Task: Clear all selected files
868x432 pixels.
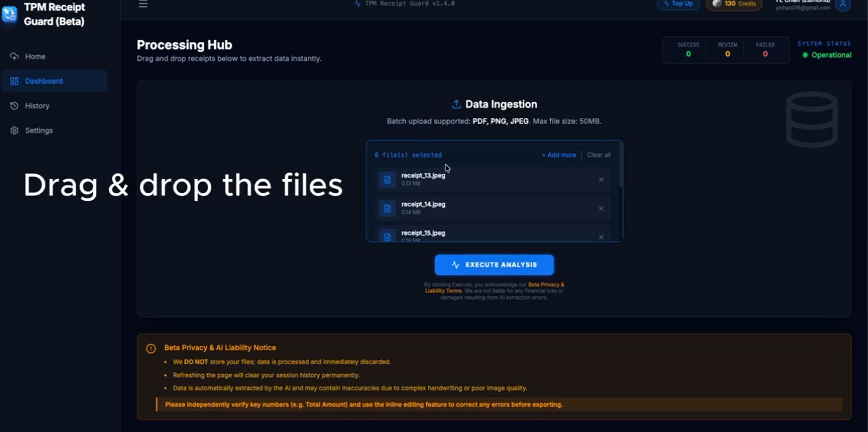Action: tap(599, 155)
